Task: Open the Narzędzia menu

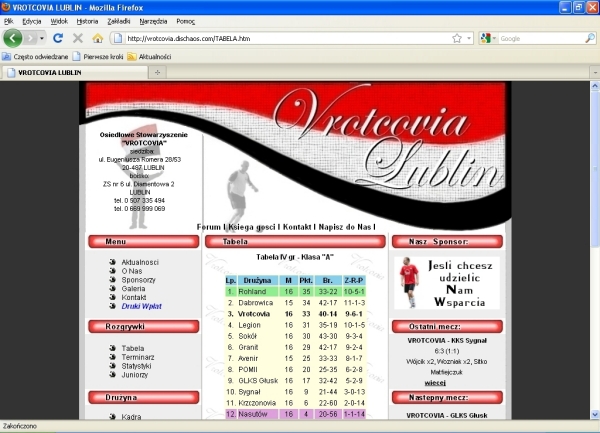Action: pos(153,21)
